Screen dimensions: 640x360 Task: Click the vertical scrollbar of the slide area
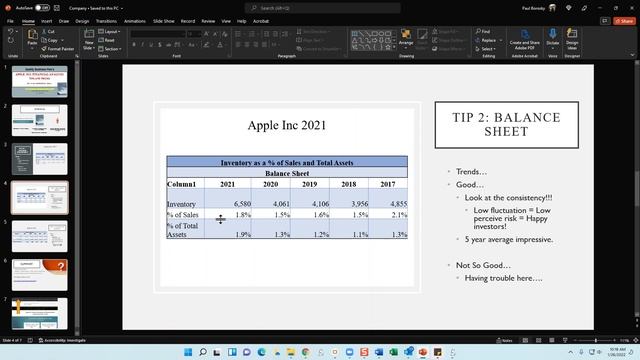point(637,188)
